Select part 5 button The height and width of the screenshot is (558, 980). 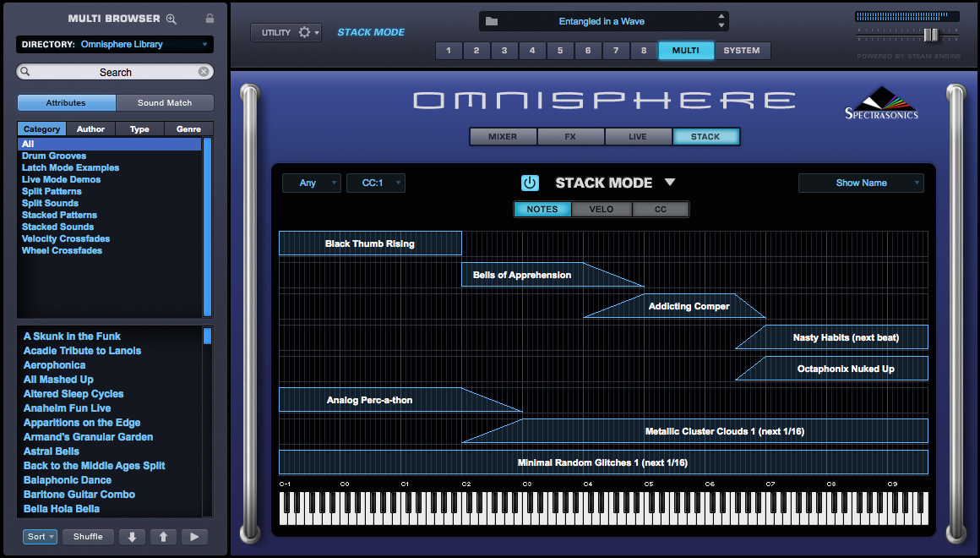pyautogui.click(x=560, y=51)
